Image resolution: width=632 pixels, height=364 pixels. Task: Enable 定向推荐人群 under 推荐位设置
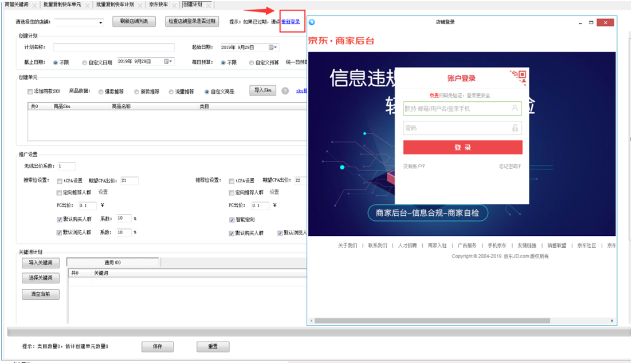click(x=231, y=193)
